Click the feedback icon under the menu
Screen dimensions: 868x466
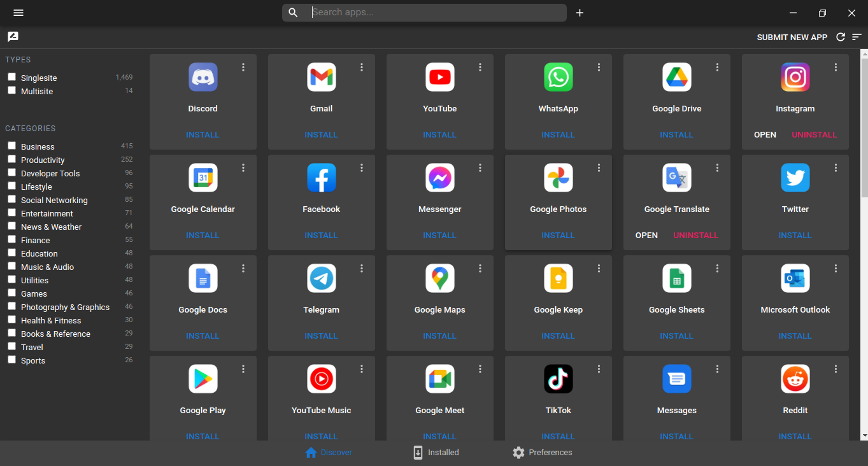coord(13,37)
